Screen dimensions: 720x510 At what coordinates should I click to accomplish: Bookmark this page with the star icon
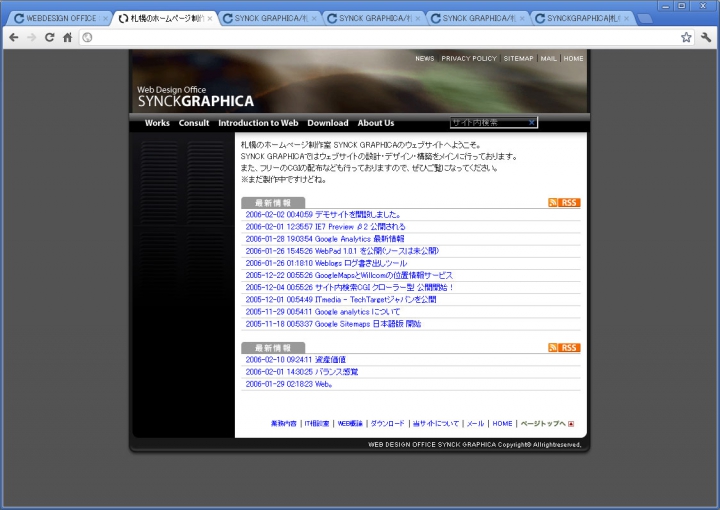tap(686, 38)
